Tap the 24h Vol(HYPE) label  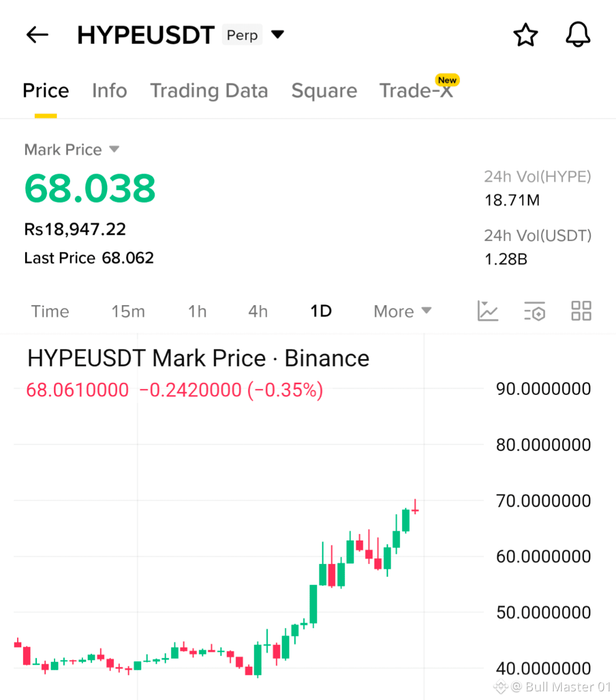tap(537, 177)
